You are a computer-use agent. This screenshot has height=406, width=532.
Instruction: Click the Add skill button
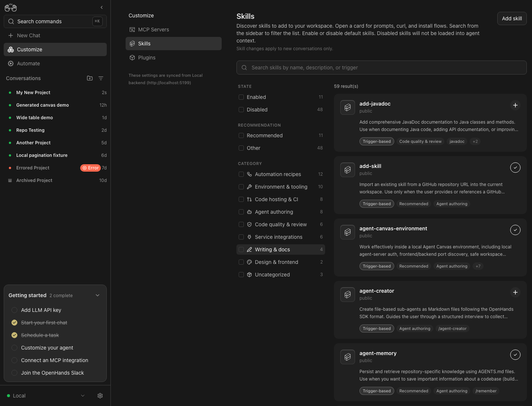click(x=512, y=18)
